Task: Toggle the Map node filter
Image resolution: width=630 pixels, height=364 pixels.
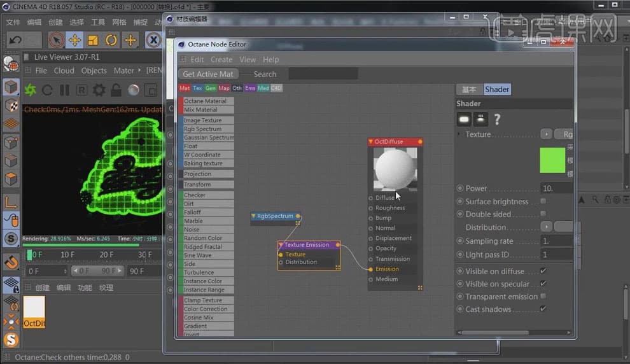Action: (x=224, y=88)
